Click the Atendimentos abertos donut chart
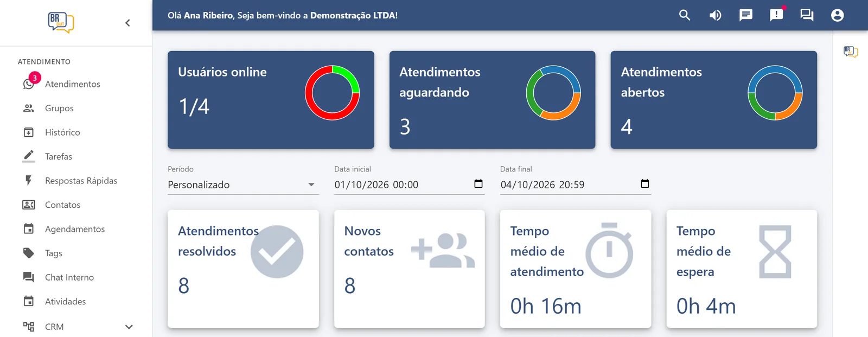 [x=775, y=93]
